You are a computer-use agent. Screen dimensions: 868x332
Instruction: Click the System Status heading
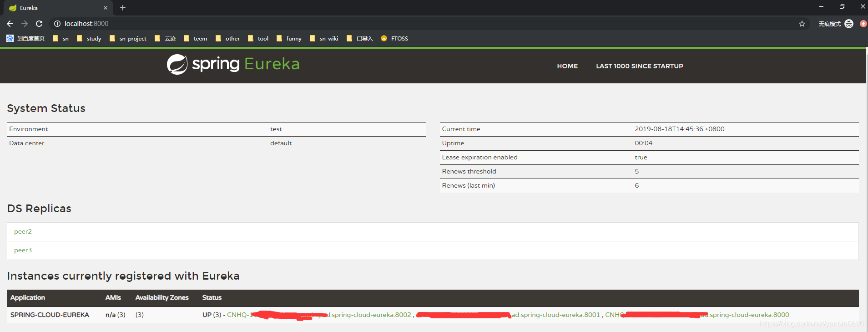(x=46, y=108)
